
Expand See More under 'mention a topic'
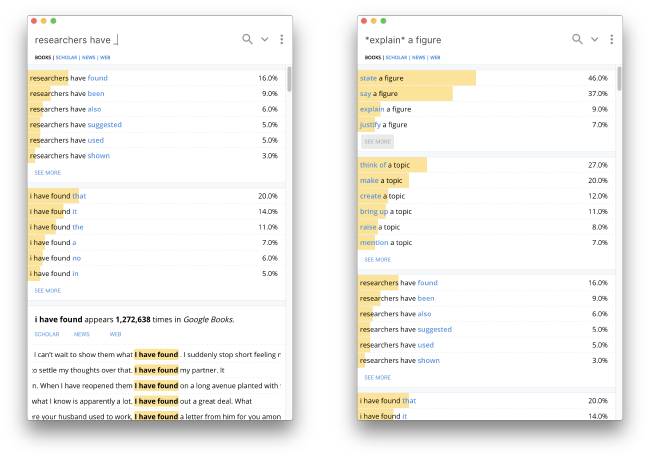pyautogui.click(x=377, y=259)
